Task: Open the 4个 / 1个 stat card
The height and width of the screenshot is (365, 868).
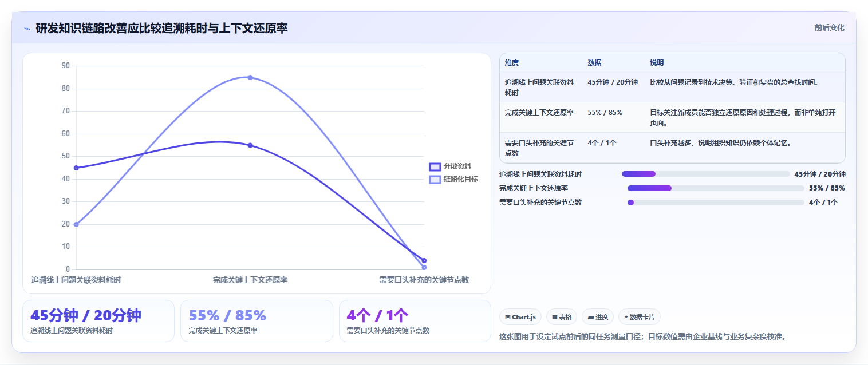Action: coord(415,321)
